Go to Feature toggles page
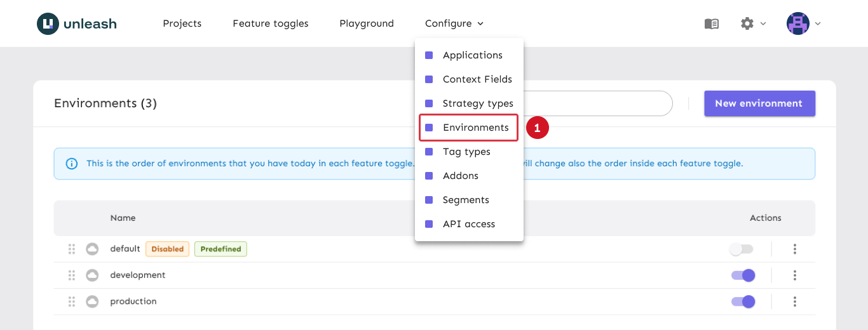 [270, 23]
